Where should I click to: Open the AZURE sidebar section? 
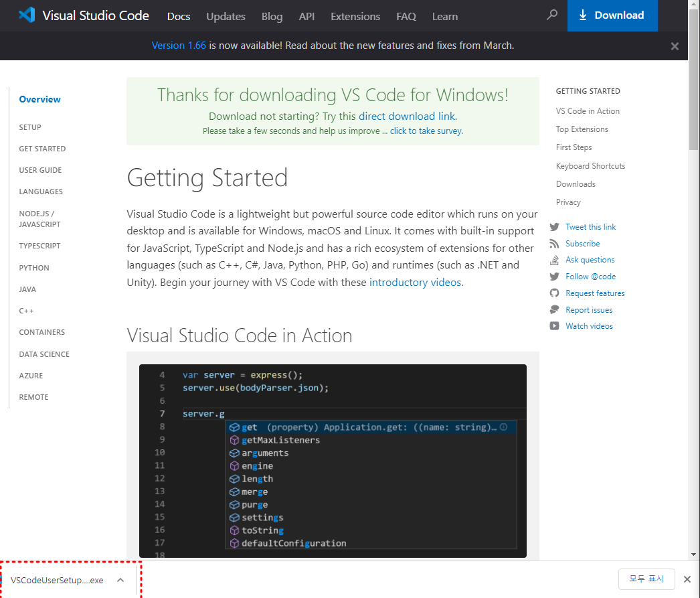(x=31, y=376)
